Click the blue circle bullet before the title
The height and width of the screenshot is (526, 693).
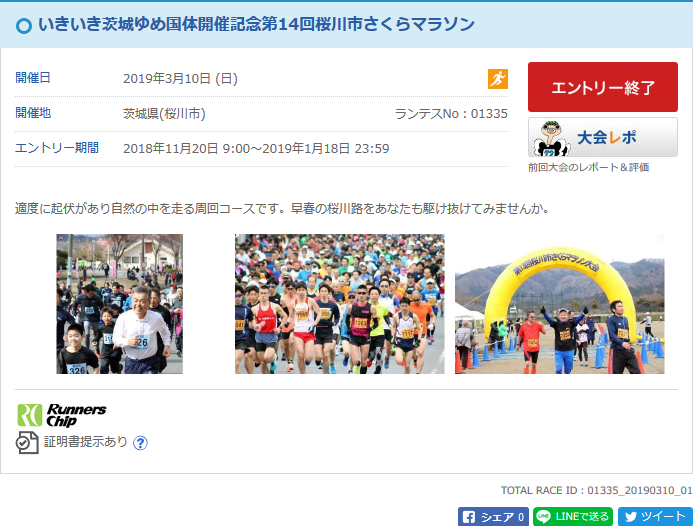[24, 26]
